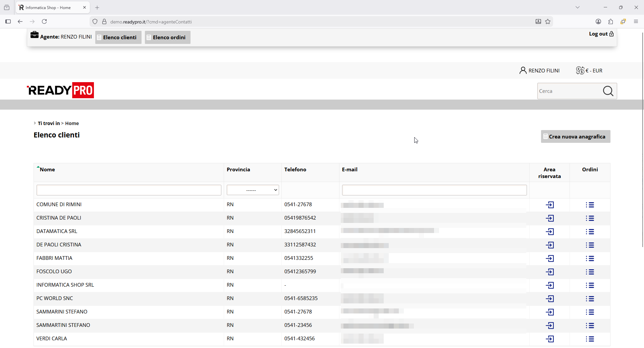The image size is (644, 348).
Task: View orders list for VERDI CARLA
Action: (590, 339)
